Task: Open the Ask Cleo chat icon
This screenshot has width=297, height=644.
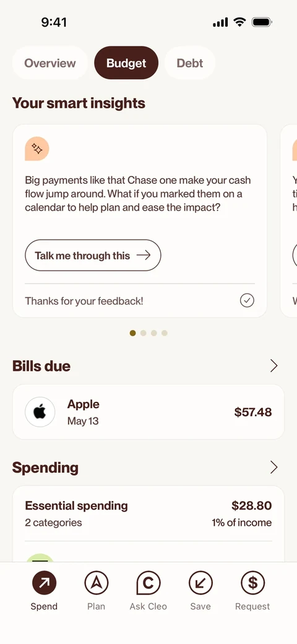Action: coord(148,583)
